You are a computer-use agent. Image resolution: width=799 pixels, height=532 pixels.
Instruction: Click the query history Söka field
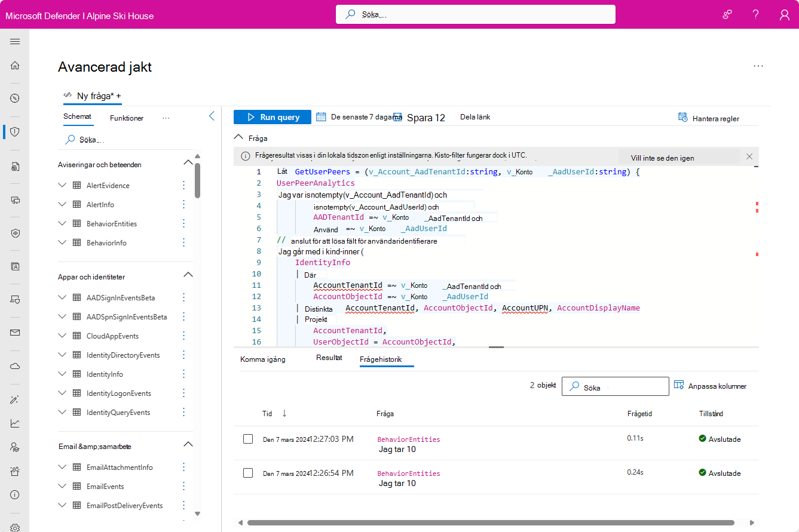pos(615,386)
